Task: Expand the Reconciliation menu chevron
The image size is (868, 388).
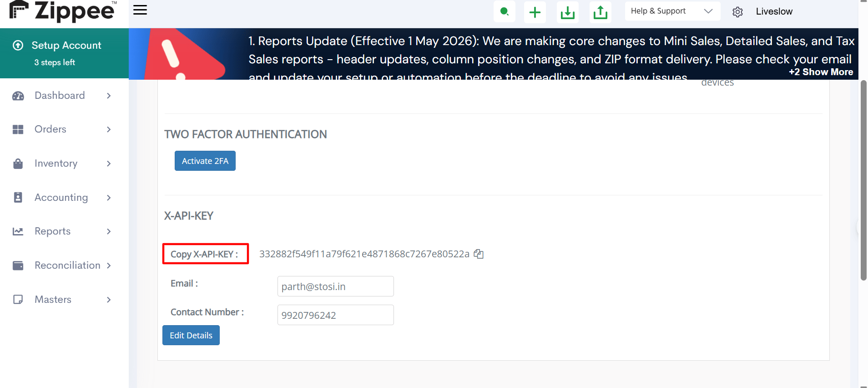Action: click(x=109, y=265)
